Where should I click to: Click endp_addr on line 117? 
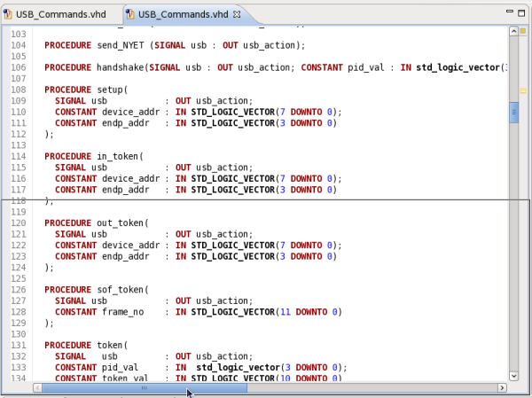coord(126,190)
